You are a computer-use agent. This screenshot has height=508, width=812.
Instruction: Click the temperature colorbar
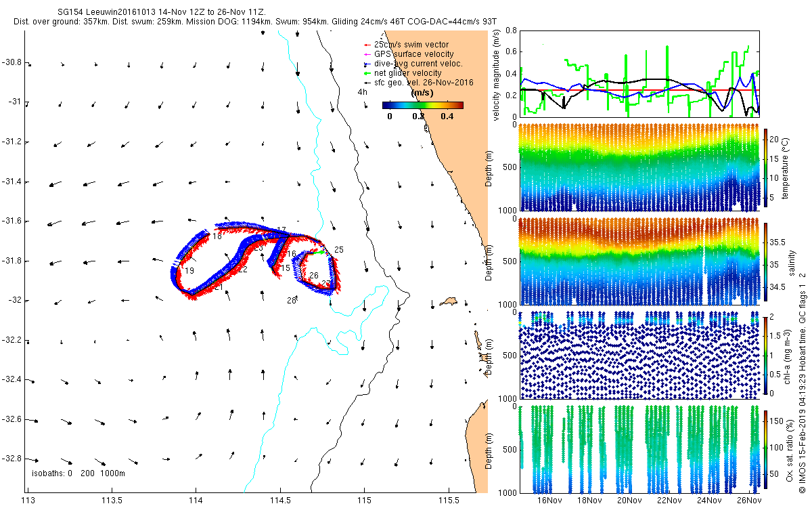click(765, 167)
